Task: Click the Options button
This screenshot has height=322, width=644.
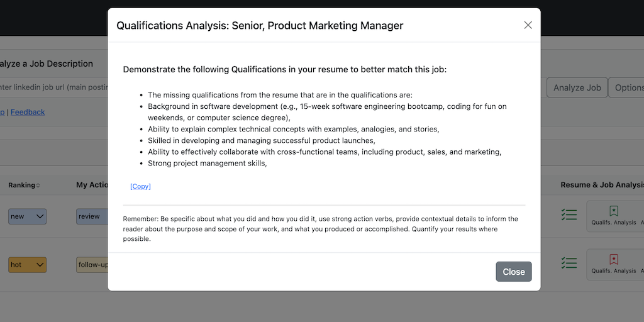Action: (628, 87)
